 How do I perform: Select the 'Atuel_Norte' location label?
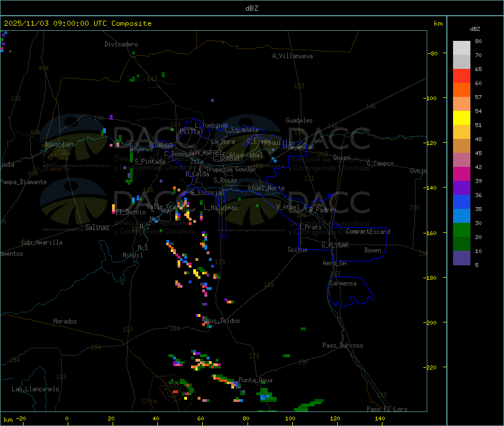click(266, 188)
